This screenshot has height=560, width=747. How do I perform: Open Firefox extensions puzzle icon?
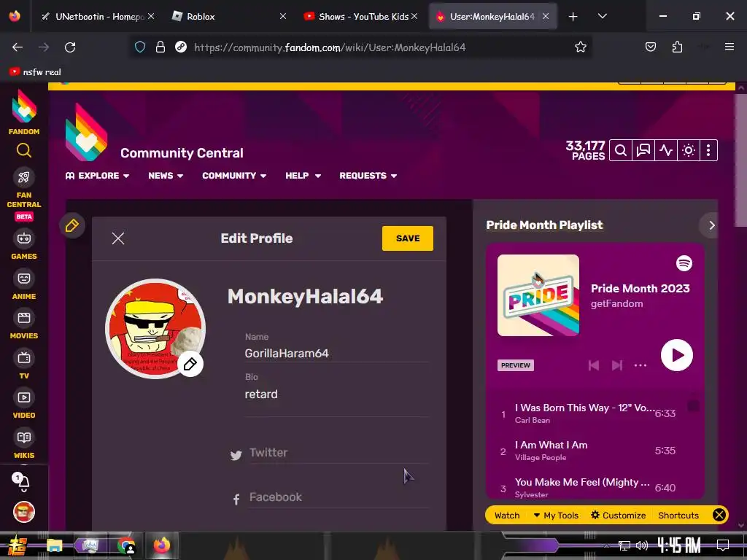tap(677, 47)
